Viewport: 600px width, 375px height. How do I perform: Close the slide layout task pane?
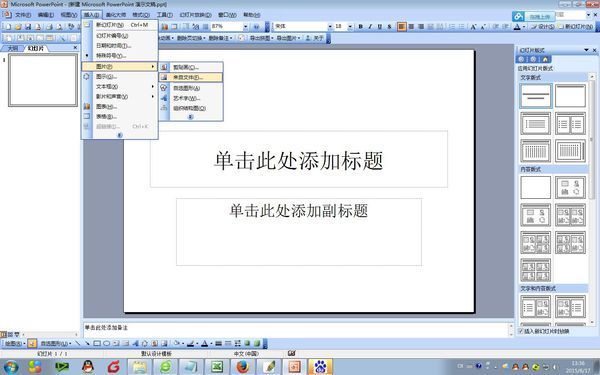coord(595,50)
